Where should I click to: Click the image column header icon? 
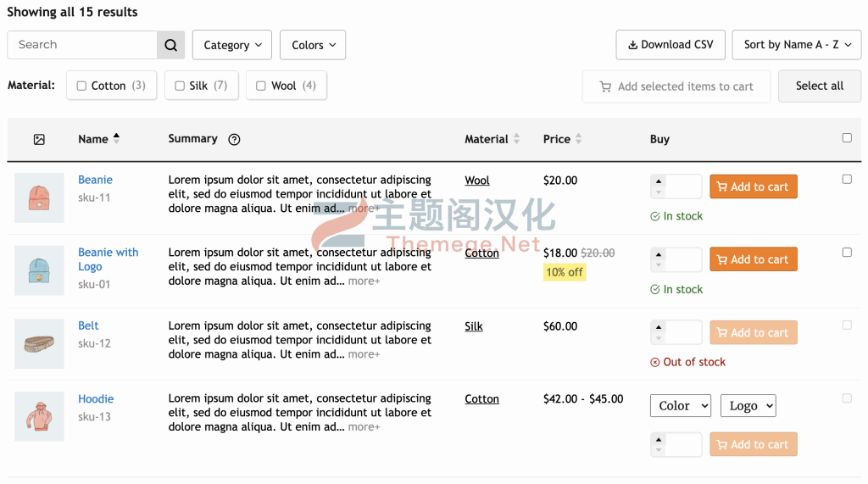point(39,140)
